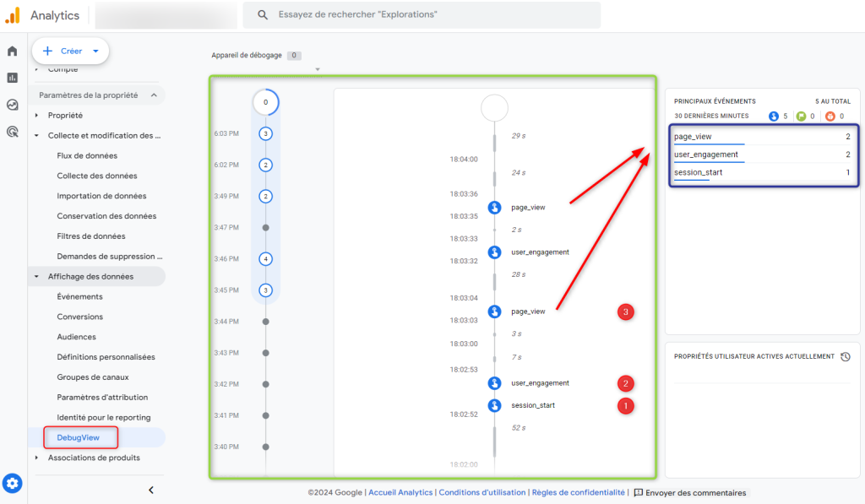
Task: Click the Créer button
Action: point(70,51)
